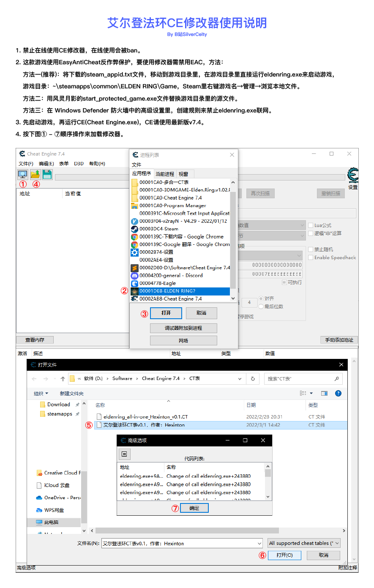Click pause icon button in 高级选项 window
Viewport: 374px width, 588px height.
click(x=124, y=454)
